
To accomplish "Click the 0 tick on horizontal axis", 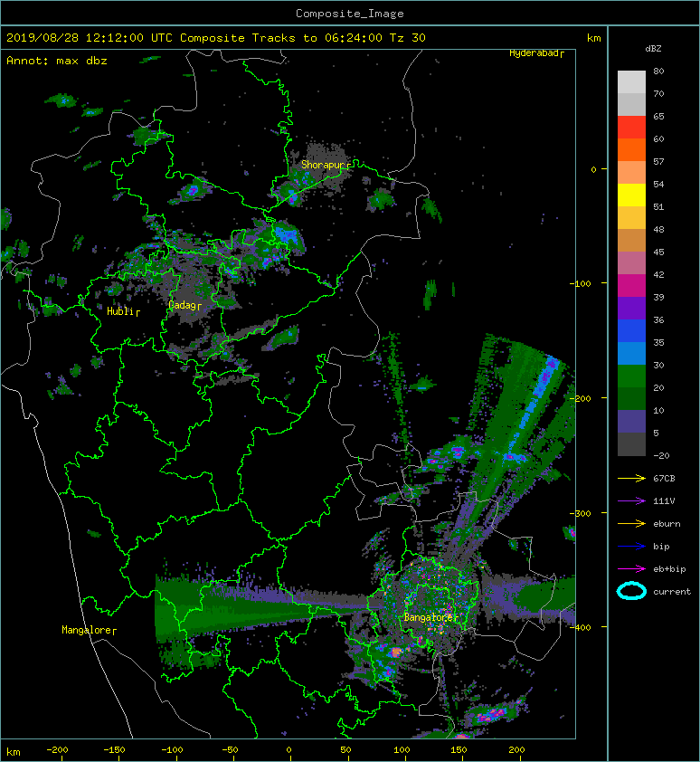I will [x=289, y=750].
